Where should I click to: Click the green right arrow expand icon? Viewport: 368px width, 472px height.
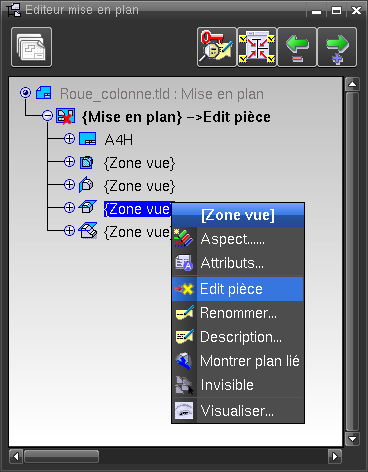[x=337, y=47]
